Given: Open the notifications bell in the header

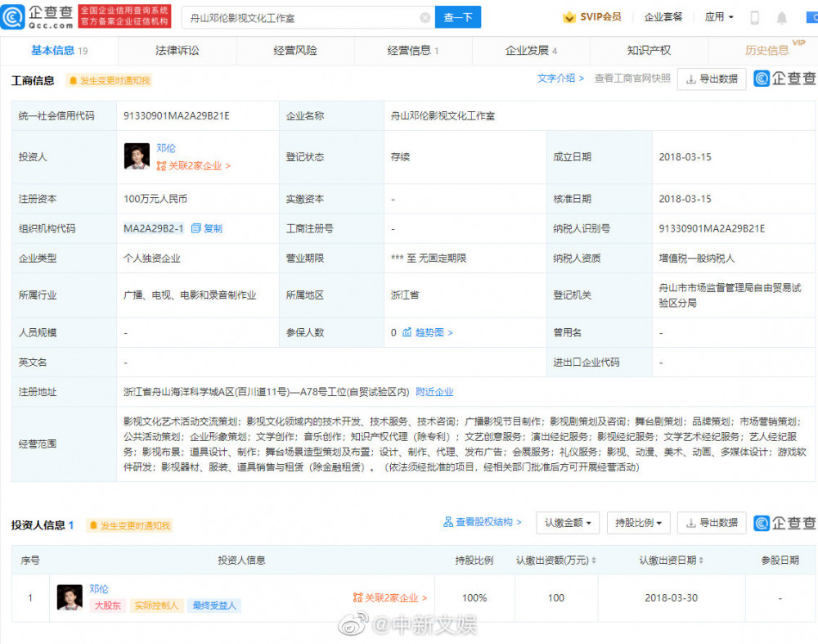Looking at the screenshot, I should pyautogui.click(x=782, y=17).
